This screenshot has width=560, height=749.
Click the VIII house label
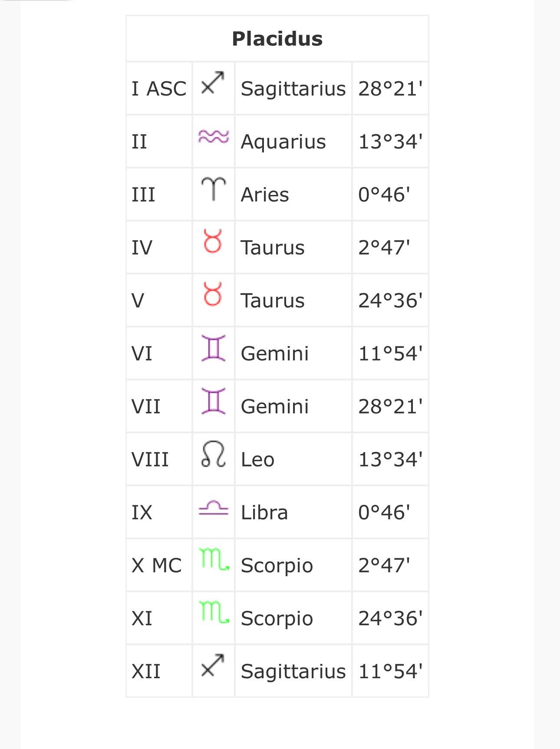[x=150, y=459]
